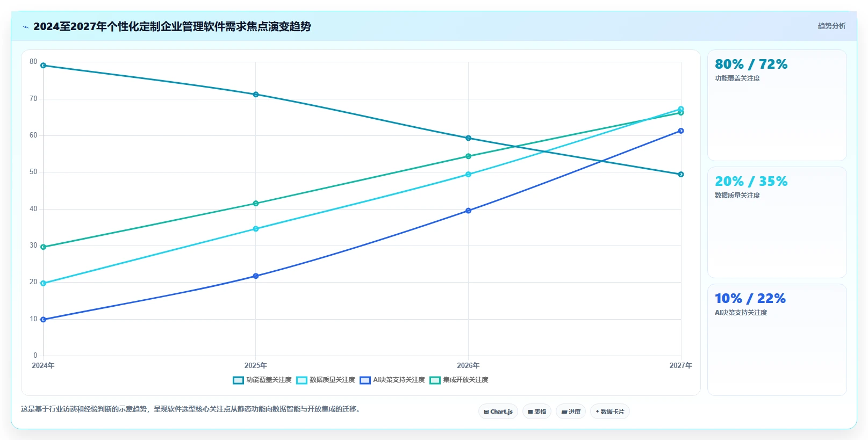Select the 数据卡片 chip
Viewport: 868px width, 440px height.
(x=610, y=412)
